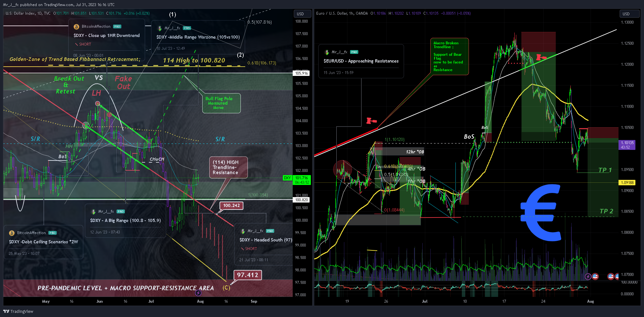Click 'Euro / U.S. Dollar, 1h, OANDA' chart title
This screenshot has height=317, width=644.
[342, 13]
